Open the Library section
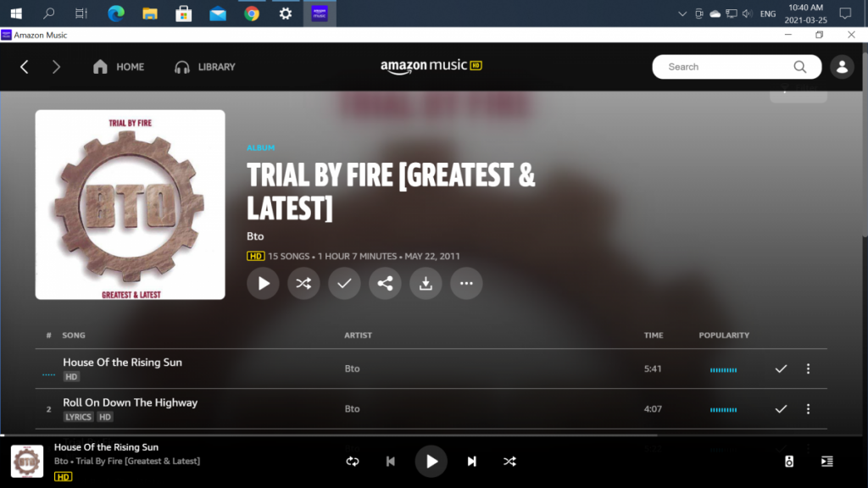The height and width of the screenshot is (488, 868). tap(205, 67)
